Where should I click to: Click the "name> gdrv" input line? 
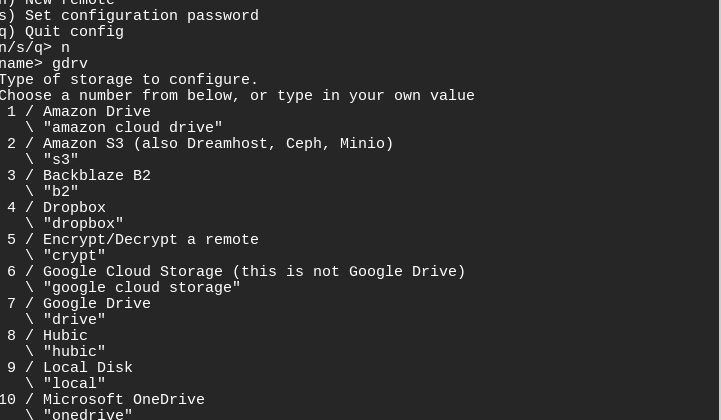point(44,63)
